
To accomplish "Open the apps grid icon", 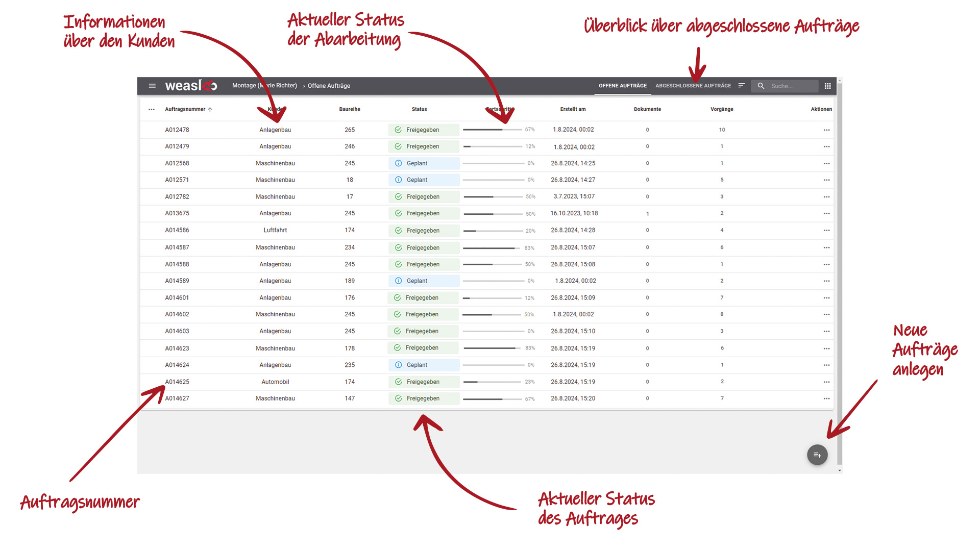I will click(x=827, y=86).
